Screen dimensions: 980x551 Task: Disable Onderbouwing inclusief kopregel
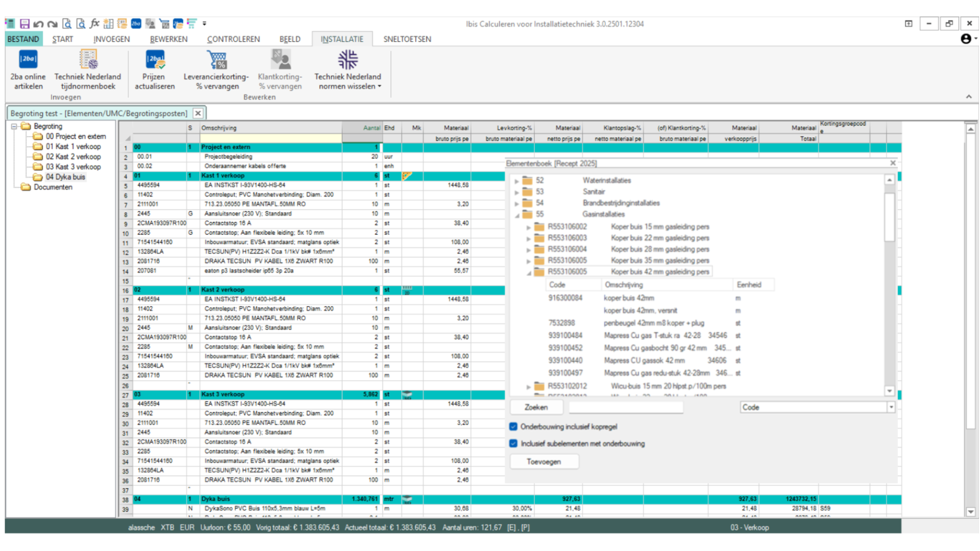(513, 427)
